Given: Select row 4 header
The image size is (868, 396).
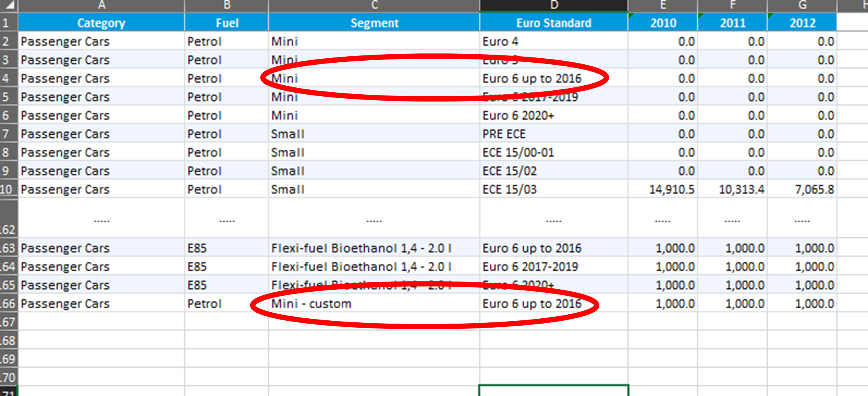Looking at the screenshot, I should point(8,78).
